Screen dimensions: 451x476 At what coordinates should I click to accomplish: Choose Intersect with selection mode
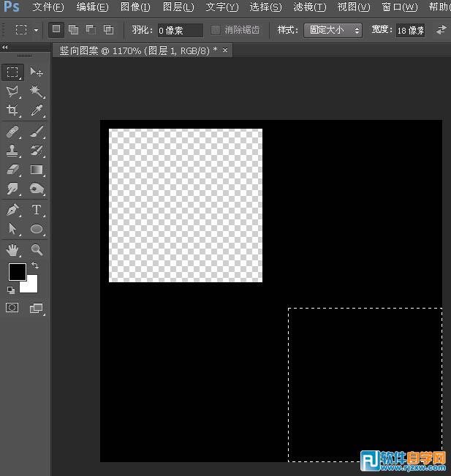(x=108, y=29)
